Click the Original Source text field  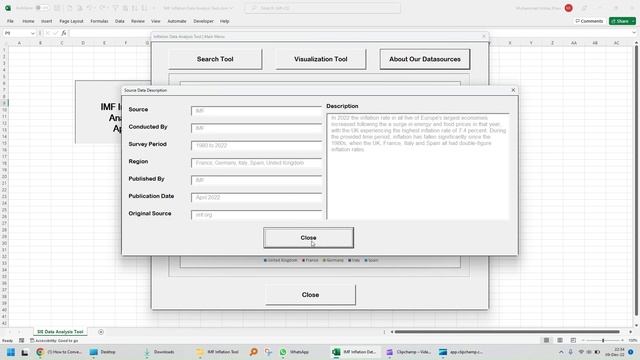point(256,215)
